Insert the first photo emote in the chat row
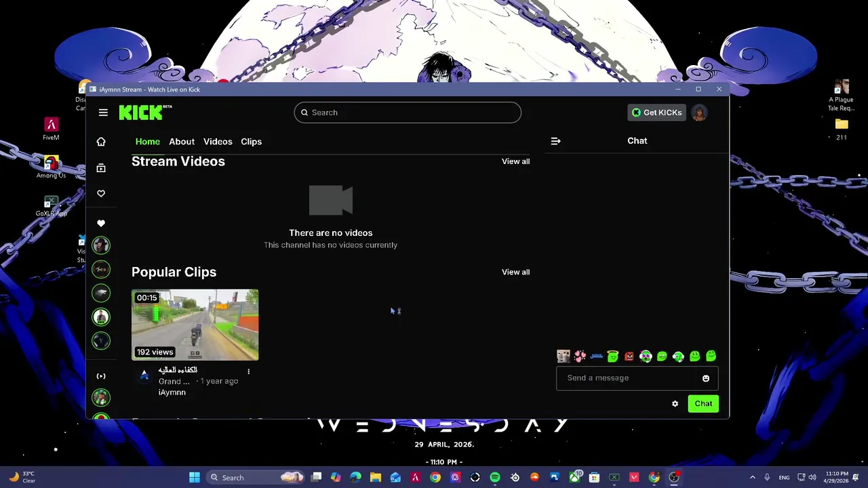This screenshot has width=868, height=488. click(564, 356)
